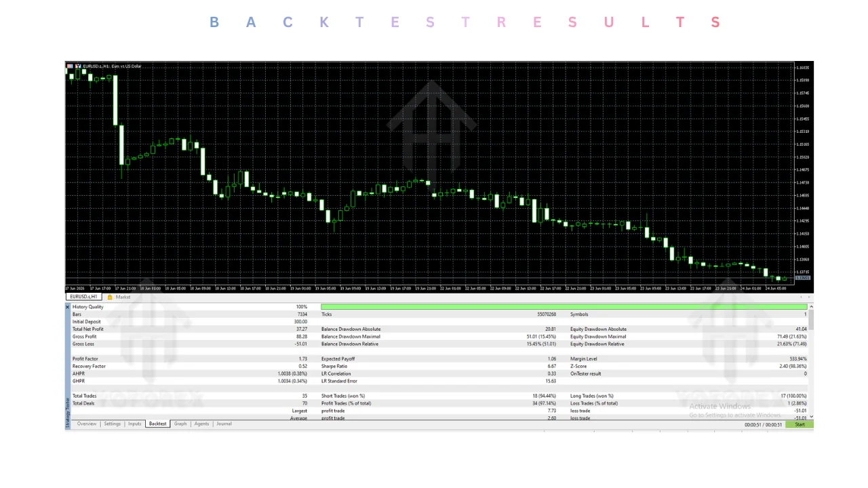Viewport: 868px width, 488px height.
Task: Click the Initial Deposit value 300.00
Action: coord(300,322)
